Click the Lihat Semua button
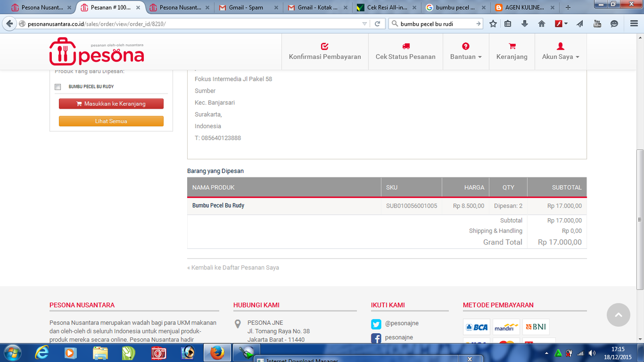 pos(111,121)
